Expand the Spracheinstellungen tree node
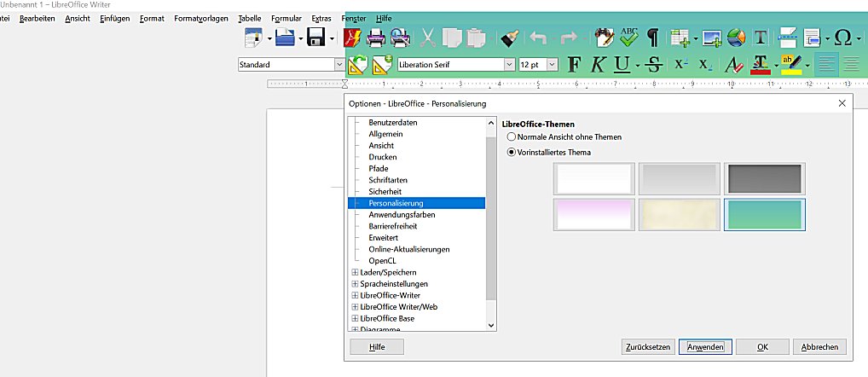The height and width of the screenshot is (377, 868). click(x=355, y=284)
